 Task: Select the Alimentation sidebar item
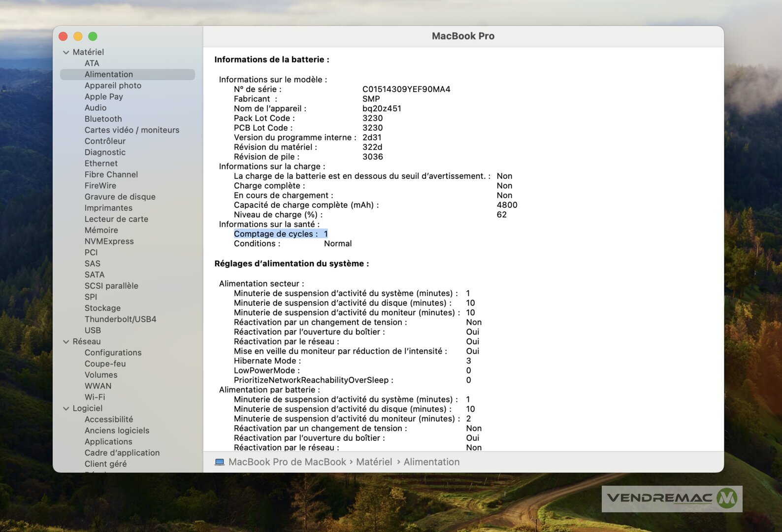point(108,74)
